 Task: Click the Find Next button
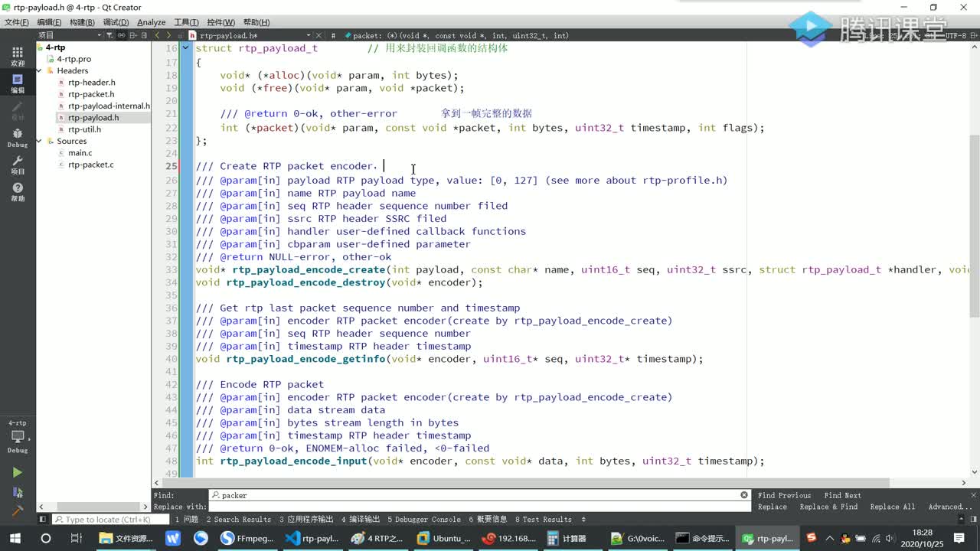[842, 495]
